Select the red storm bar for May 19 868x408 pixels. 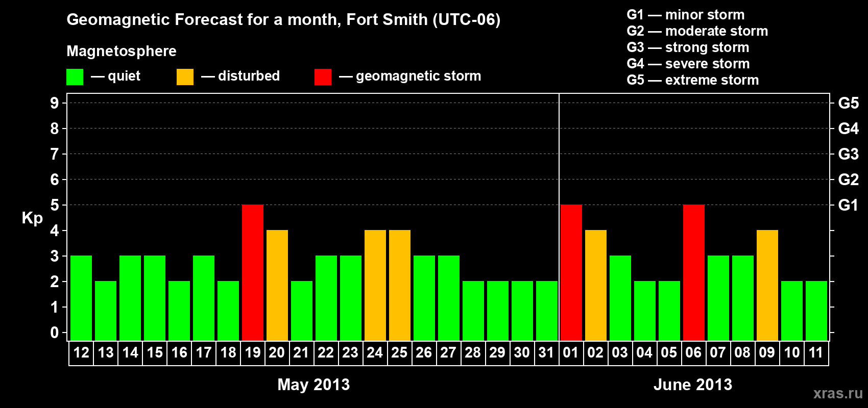[253, 273]
